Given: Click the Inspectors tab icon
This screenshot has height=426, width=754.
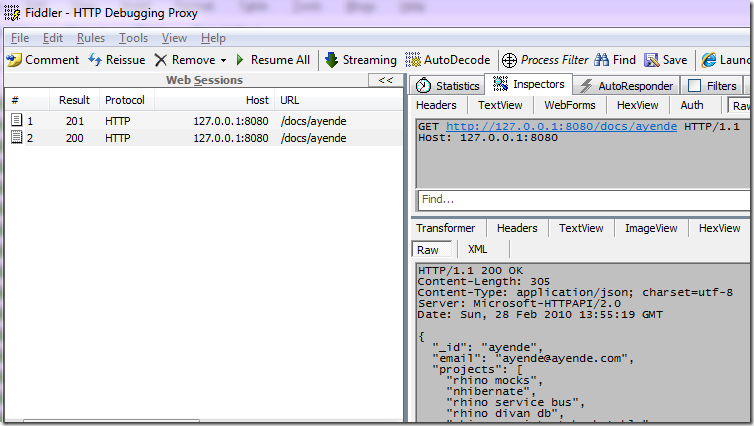Looking at the screenshot, I should (x=500, y=84).
